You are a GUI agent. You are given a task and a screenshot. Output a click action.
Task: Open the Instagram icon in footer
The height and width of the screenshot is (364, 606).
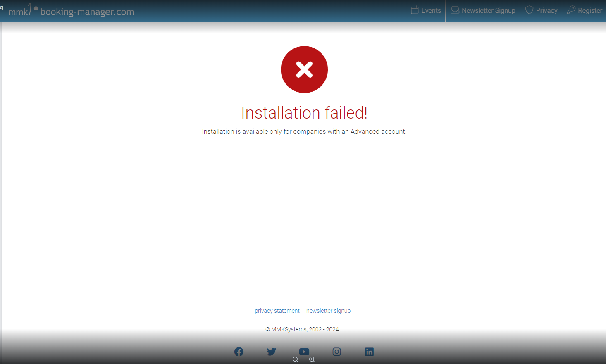point(337,352)
